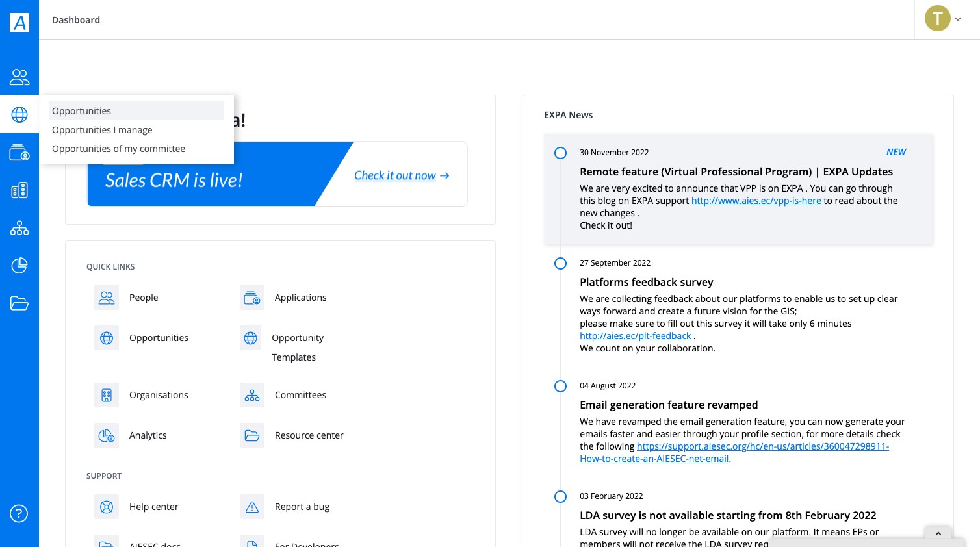The width and height of the screenshot is (980, 547).
Task: Click the People quick link icon
Action: pyautogui.click(x=107, y=298)
